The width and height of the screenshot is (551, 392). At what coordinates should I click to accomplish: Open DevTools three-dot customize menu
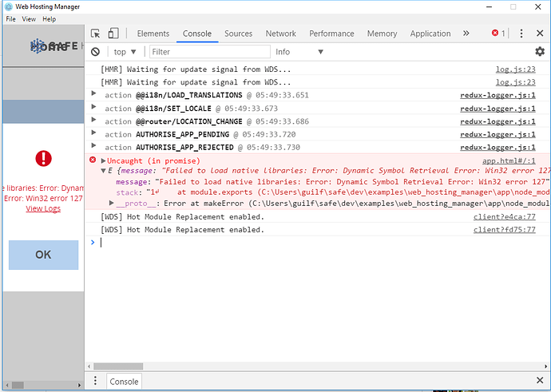(x=521, y=34)
